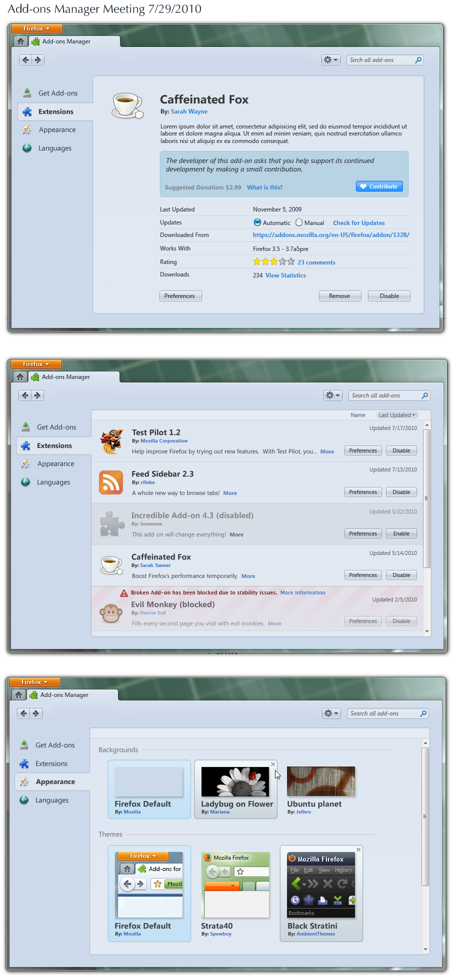Close the Ladybug on Flower background tile
The image size is (458, 980).
coord(273,764)
